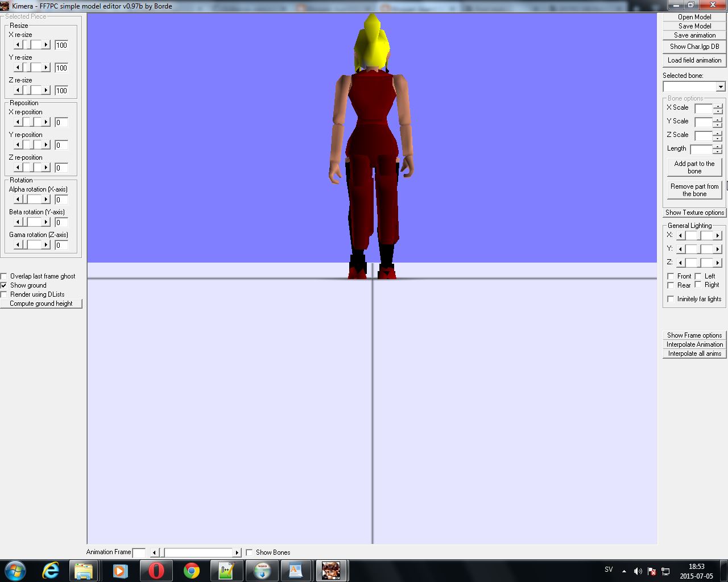Increase X re-position with right arrow
This screenshot has width=728, height=582.
[46, 122]
